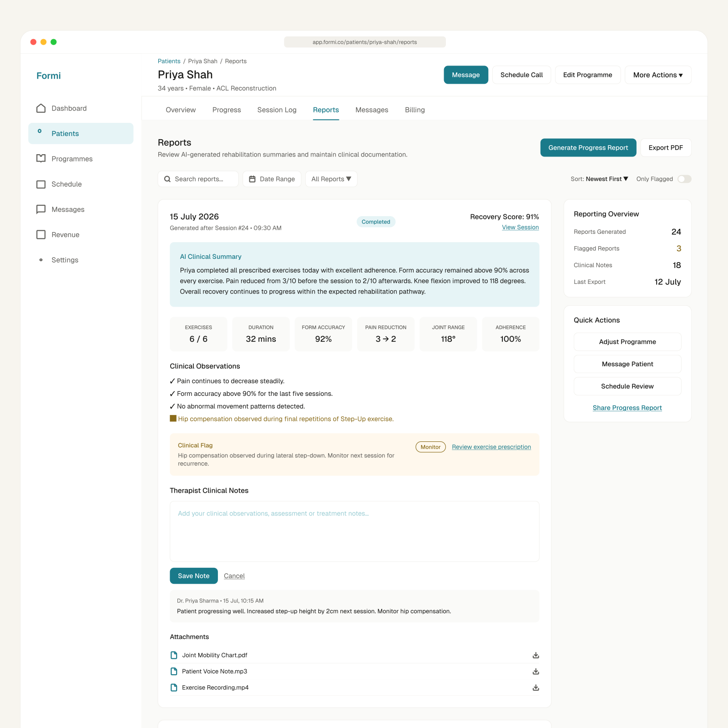Select the Reports tab

[326, 110]
